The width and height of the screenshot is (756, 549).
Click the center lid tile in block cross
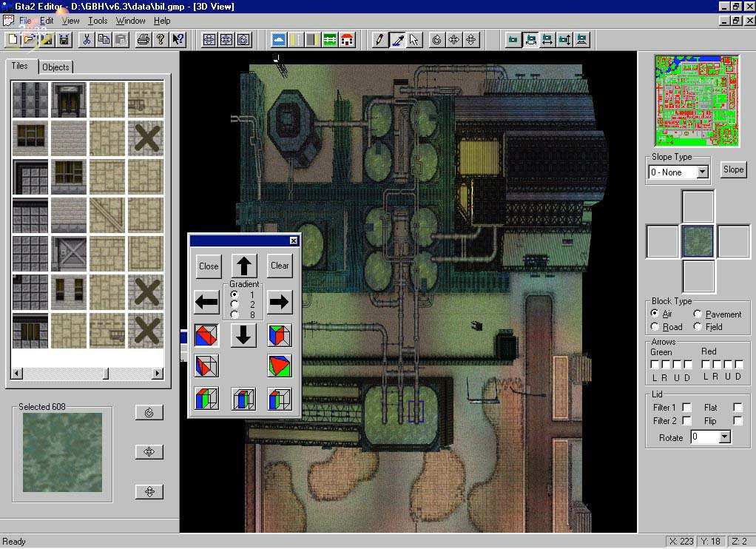[x=698, y=240]
